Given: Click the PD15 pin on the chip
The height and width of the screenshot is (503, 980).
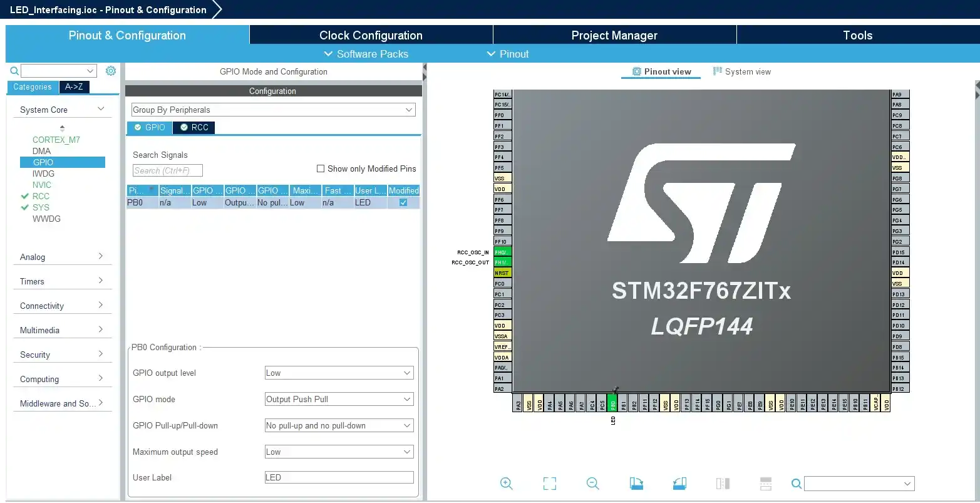Looking at the screenshot, I should [x=900, y=252].
